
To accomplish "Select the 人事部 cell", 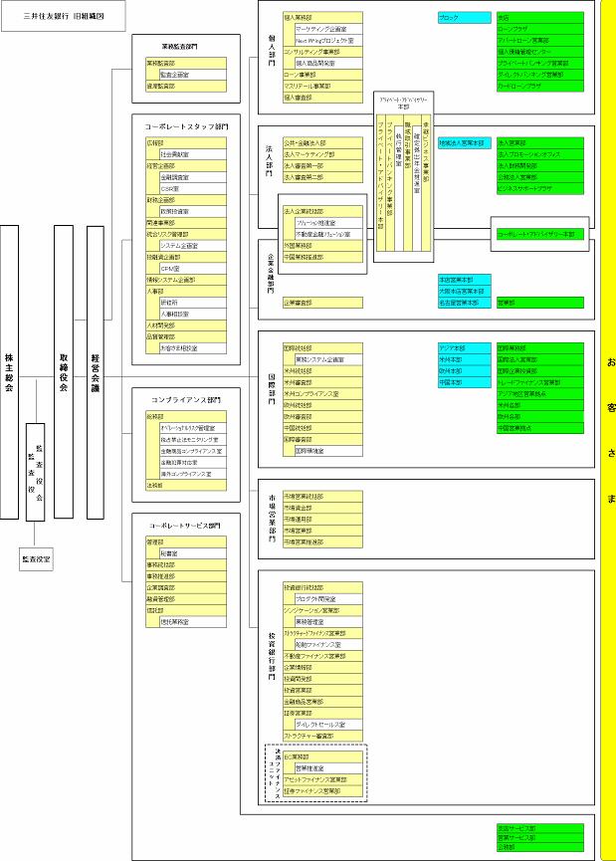I will coord(185,292).
